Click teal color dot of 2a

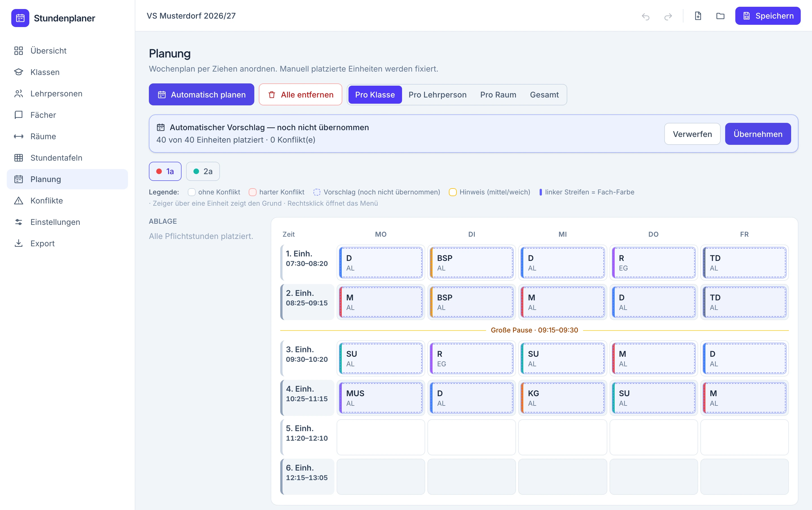click(x=196, y=171)
